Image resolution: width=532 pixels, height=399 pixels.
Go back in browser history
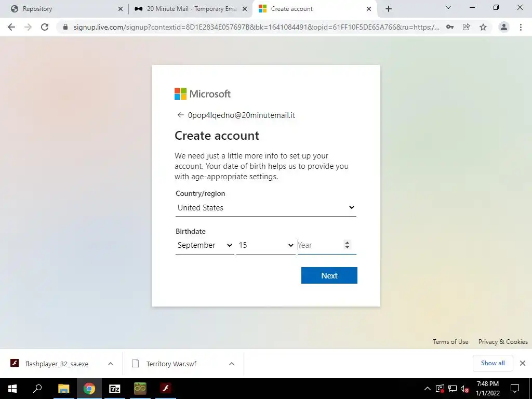tap(11, 27)
